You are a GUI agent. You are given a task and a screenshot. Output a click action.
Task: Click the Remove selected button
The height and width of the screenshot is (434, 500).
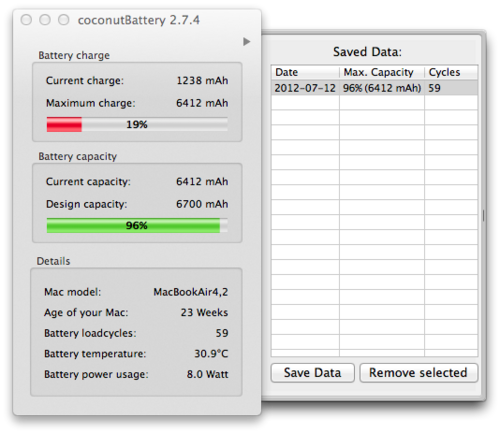click(x=418, y=373)
